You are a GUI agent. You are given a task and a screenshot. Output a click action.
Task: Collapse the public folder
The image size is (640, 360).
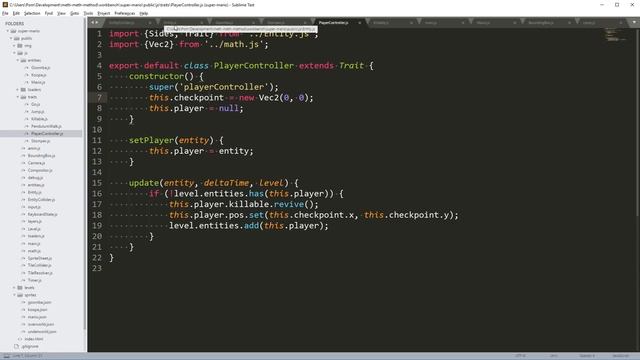click(11, 38)
